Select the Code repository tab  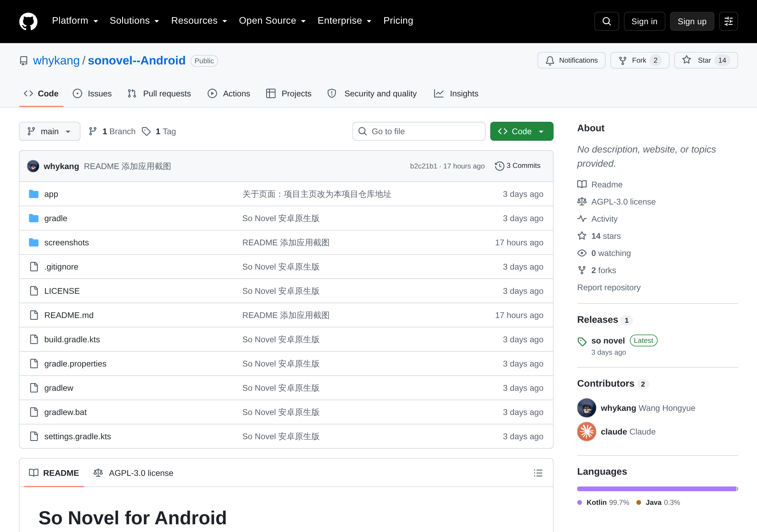pyautogui.click(x=41, y=94)
